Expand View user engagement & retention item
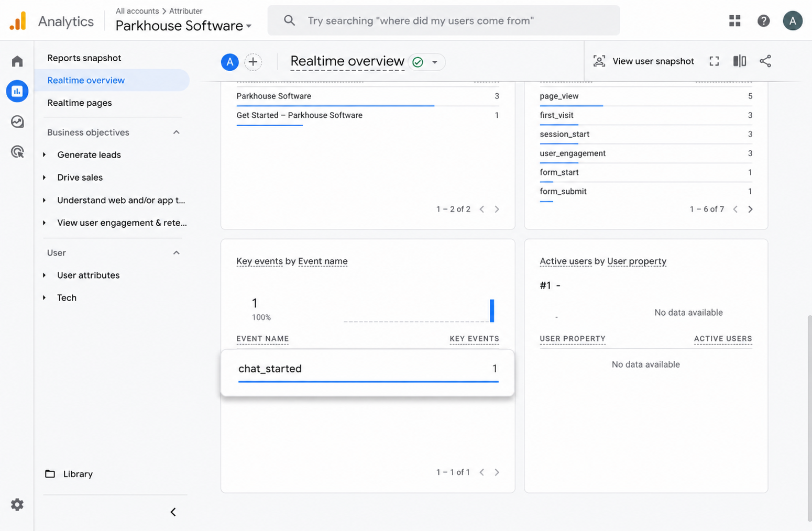Image resolution: width=812 pixels, height=531 pixels. [x=45, y=223]
